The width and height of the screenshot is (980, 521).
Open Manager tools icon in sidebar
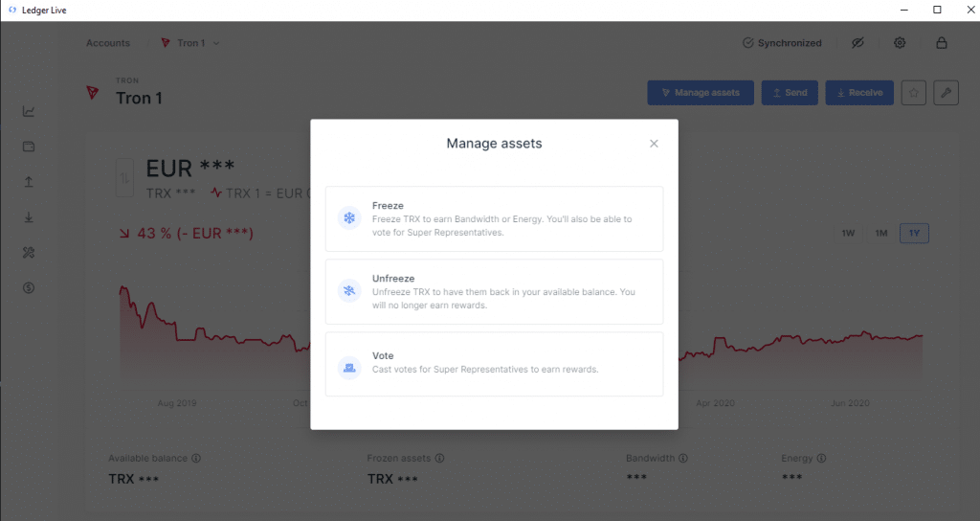coord(29,253)
